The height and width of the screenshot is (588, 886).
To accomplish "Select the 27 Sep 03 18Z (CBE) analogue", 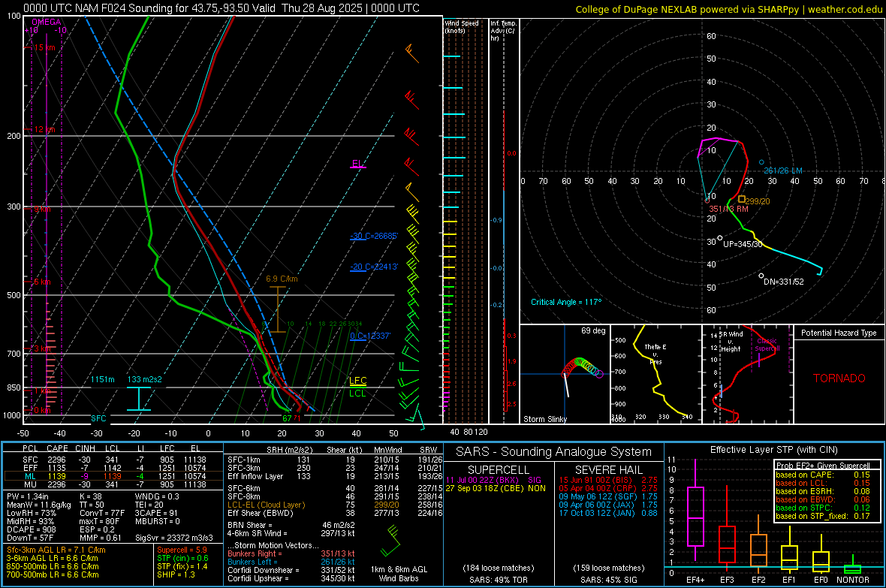I will click(x=496, y=488).
